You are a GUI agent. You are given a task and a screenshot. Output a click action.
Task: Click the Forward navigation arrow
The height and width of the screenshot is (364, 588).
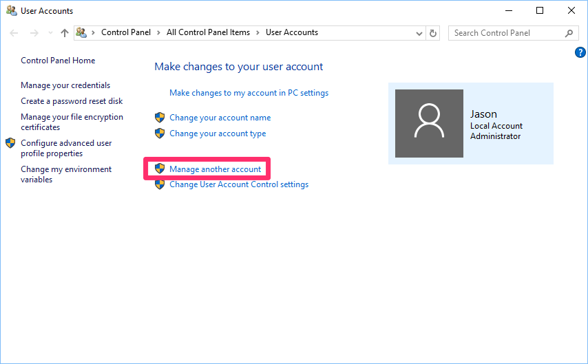tap(33, 33)
